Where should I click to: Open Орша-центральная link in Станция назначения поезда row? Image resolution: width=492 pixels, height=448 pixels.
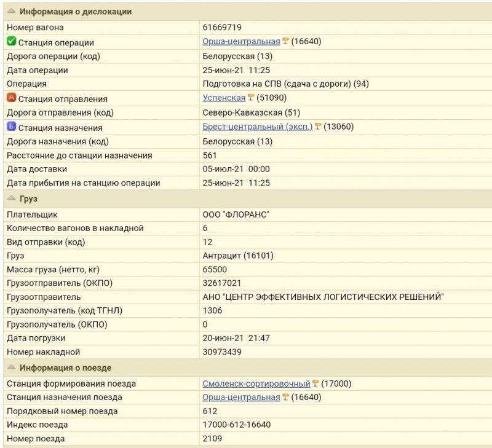click(241, 397)
